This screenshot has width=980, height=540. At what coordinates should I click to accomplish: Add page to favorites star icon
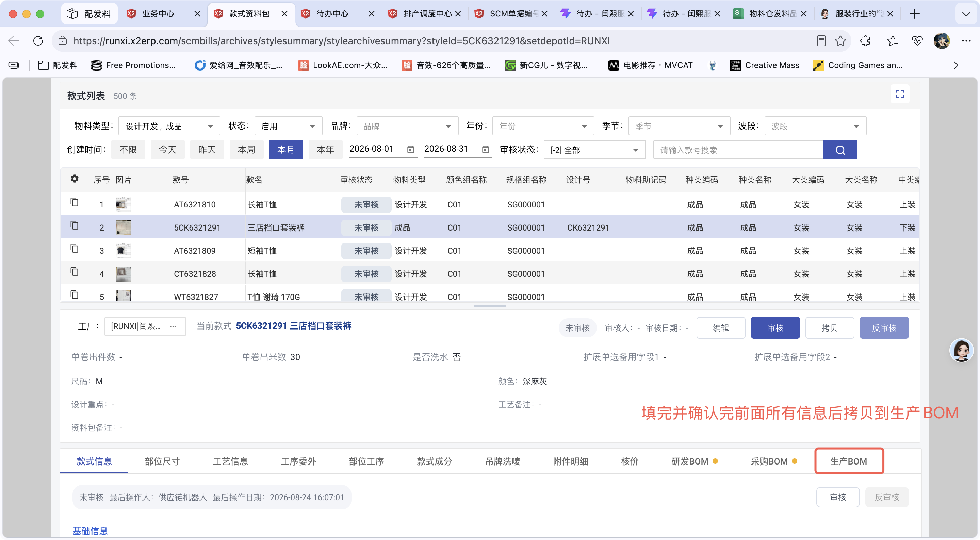(840, 41)
